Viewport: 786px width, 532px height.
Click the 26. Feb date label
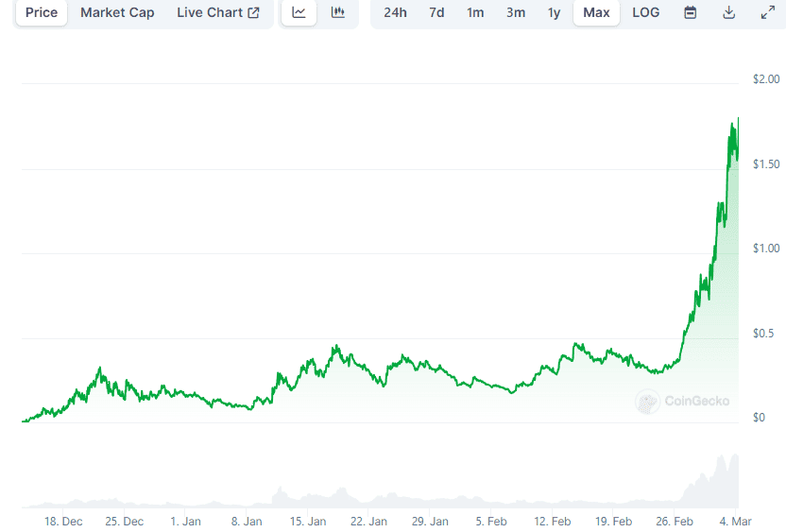[675, 522]
